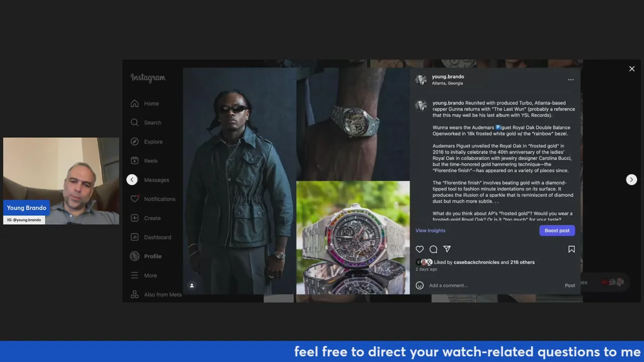Viewport: 644px width, 362px height.
Task: Click young.brando username in caption
Action: [x=448, y=103]
